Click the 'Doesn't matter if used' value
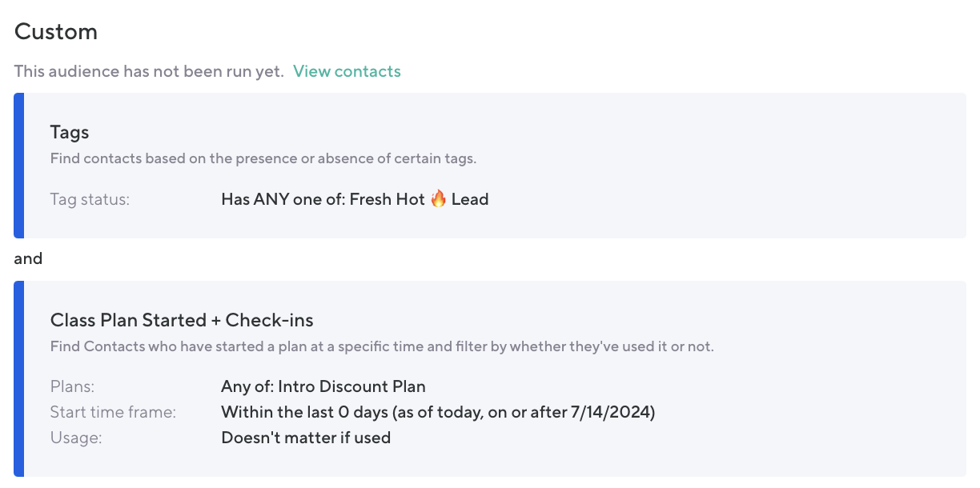This screenshot has width=980, height=488. click(x=306, y=438)
